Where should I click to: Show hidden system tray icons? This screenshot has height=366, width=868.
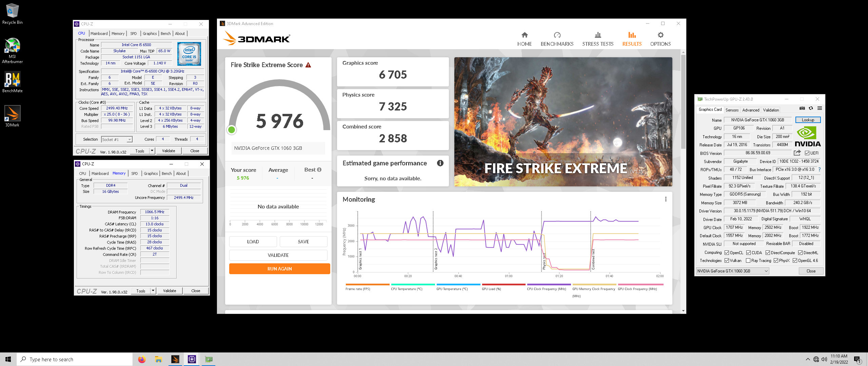tap(808, 359)
